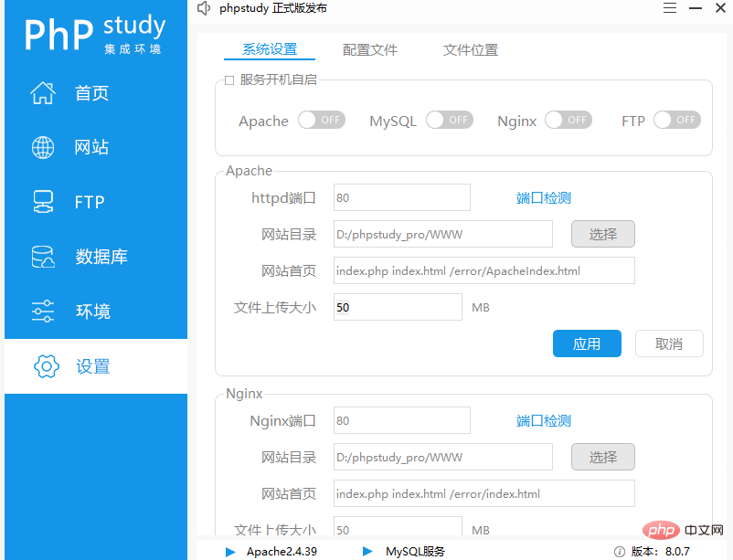Toggle Apache autostart switch
This screenshot has width=733, height=560.
coord(322,120)
